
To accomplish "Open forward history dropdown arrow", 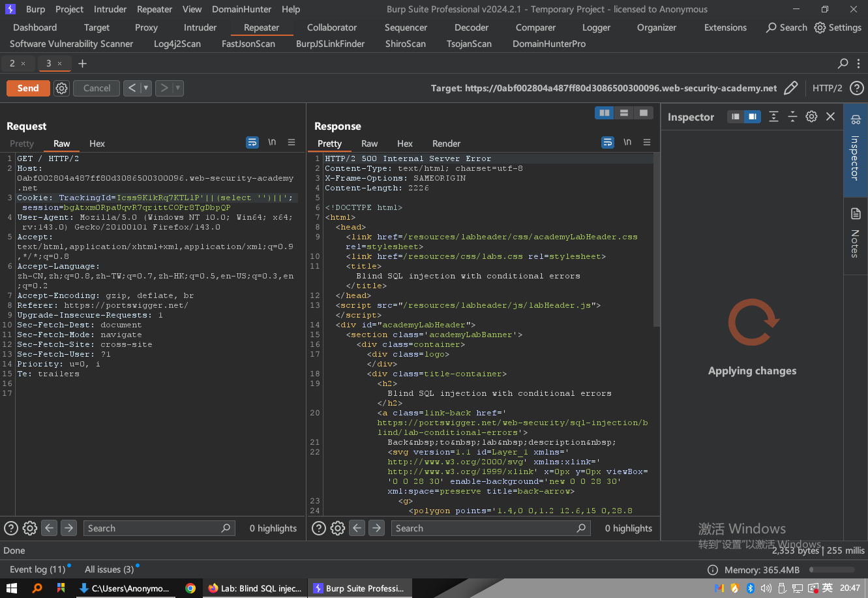I will 178,88.
